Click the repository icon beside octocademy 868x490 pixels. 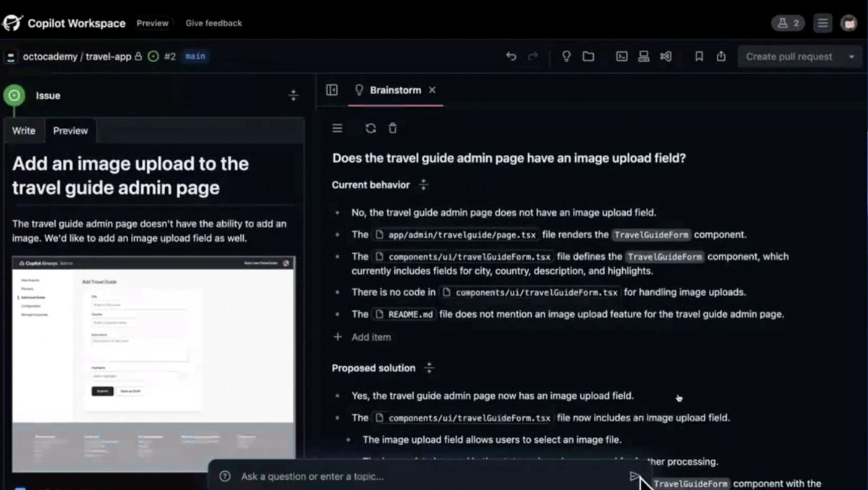(x=11, y=56)
